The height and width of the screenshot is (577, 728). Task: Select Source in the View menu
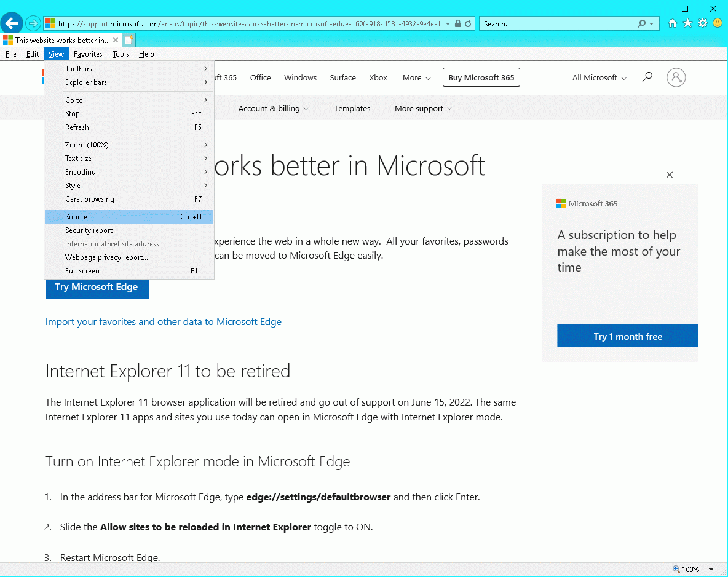129,217
